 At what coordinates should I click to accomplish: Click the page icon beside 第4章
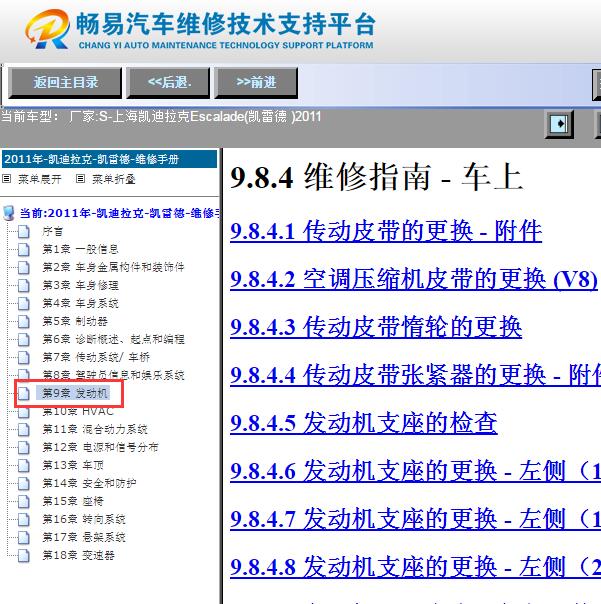click(24, 304)
